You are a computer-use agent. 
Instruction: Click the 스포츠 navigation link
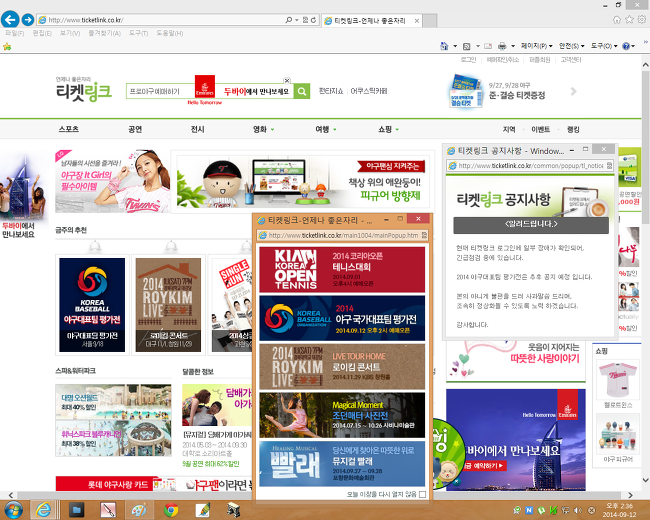point(69,129)
